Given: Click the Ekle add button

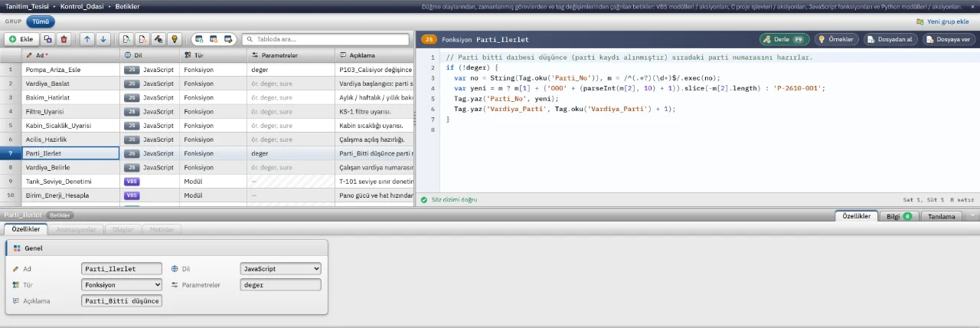Looking at the screenshot, I should pyautogui.click(x=21, y=38).
